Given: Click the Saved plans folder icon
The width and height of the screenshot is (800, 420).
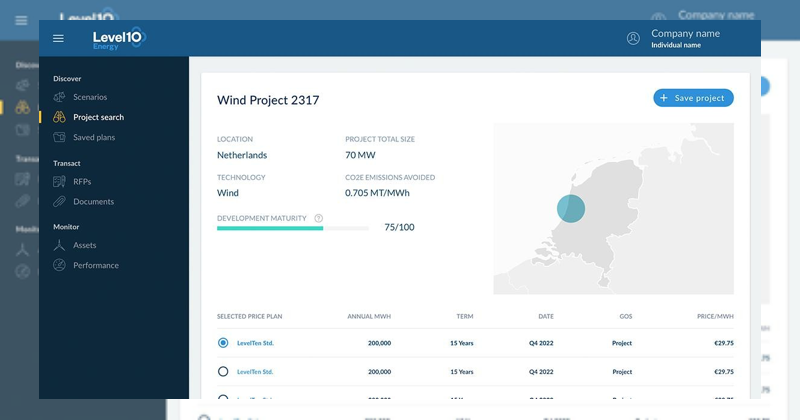Looking at the screenshot, I should (60, 137).
